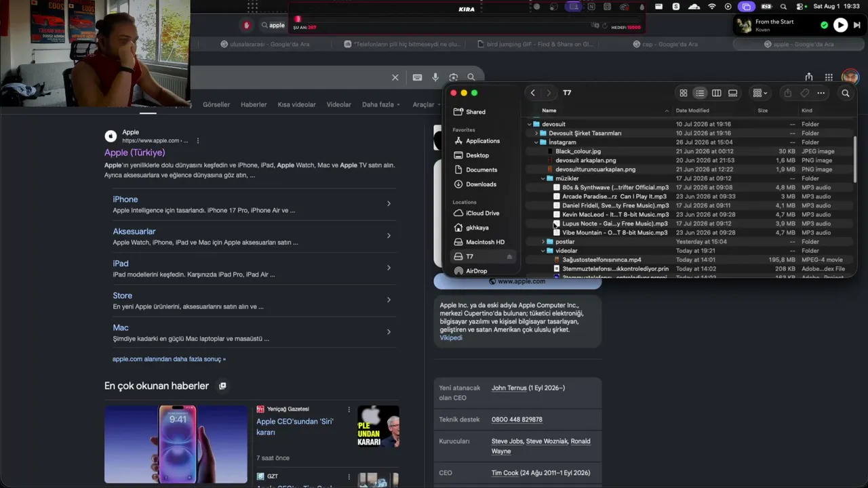Collapse the müzikler folder
868x488 pixels.
tap(542, 179)
